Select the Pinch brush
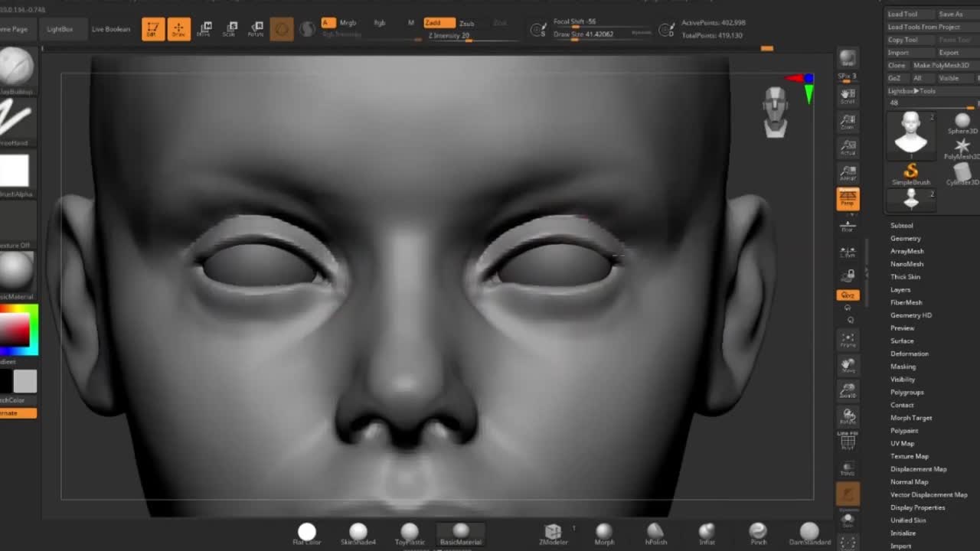The height and width of the screenshot is (551, 980). pos(758,533)
